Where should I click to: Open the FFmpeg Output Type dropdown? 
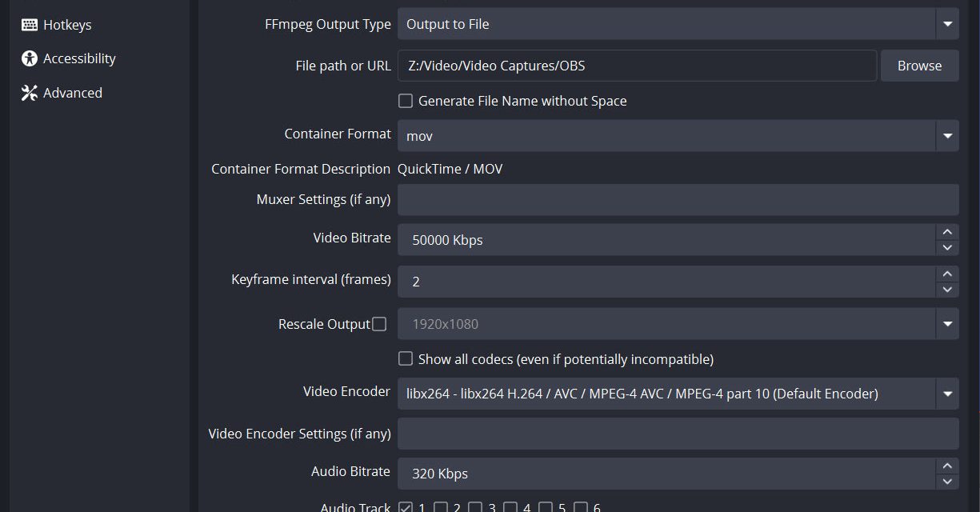click(x=947, y=24)
